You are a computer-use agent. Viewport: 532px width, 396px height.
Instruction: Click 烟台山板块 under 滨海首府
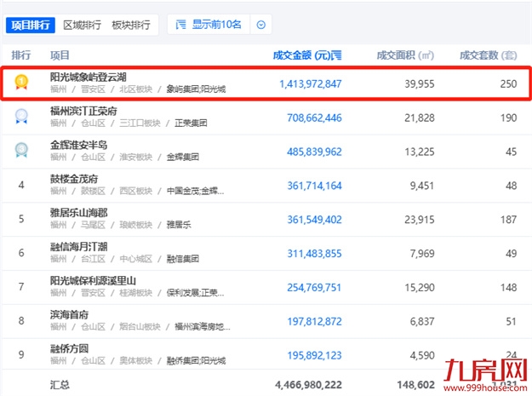[x=140, y=327]
